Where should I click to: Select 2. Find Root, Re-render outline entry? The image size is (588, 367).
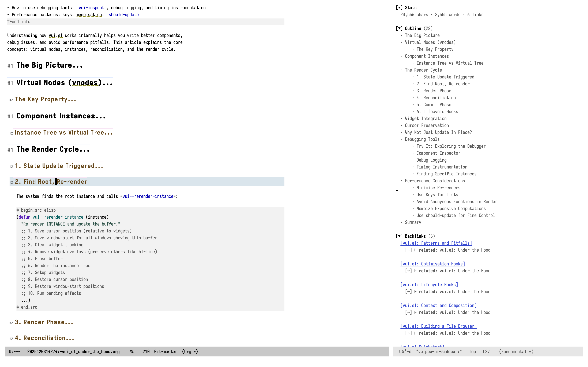(443, 84)
